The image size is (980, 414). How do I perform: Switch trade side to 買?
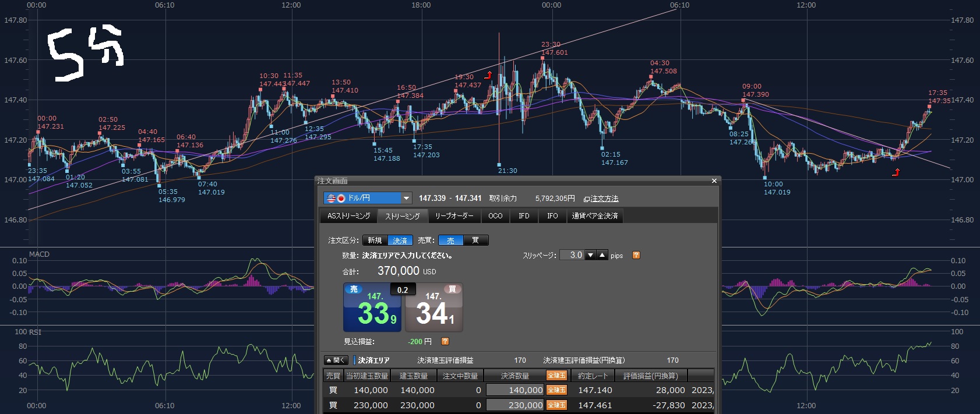pos(475,240)
